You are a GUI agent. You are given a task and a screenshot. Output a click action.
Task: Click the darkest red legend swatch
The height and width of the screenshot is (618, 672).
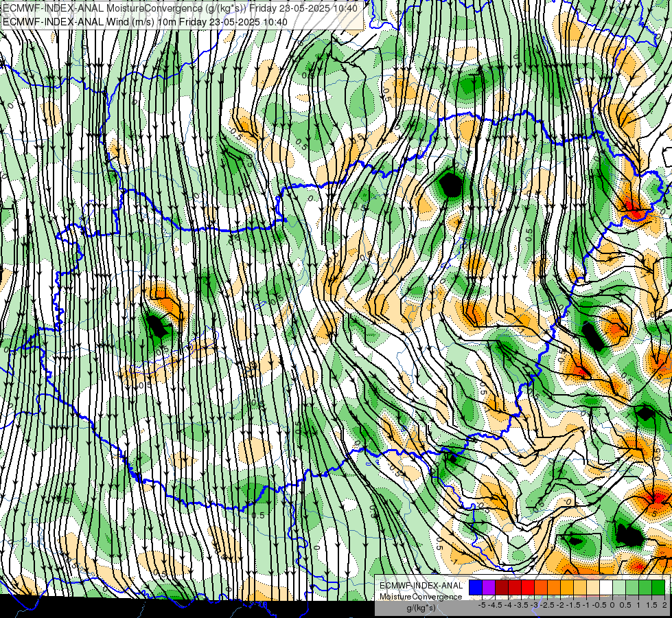502,588
